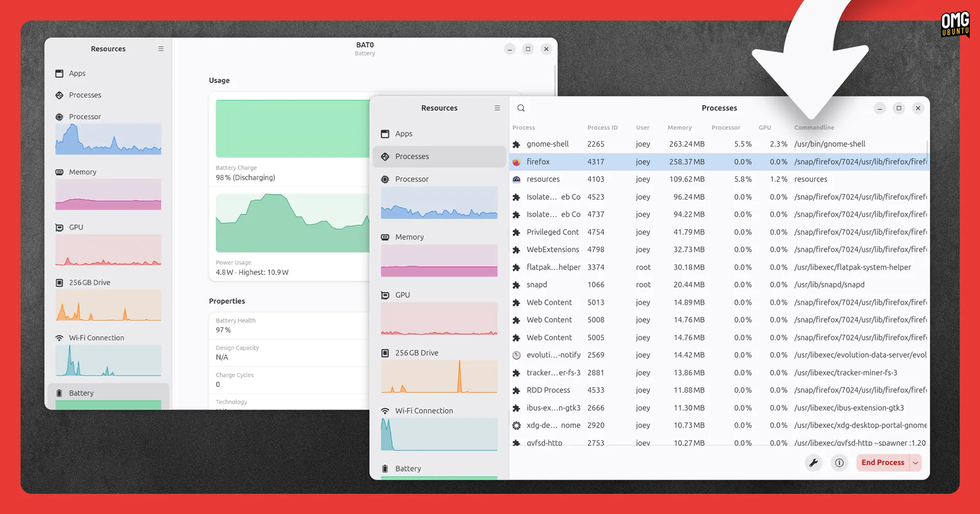Select Processes in the front sidebar
980x514 pixels.
[411, 157]
